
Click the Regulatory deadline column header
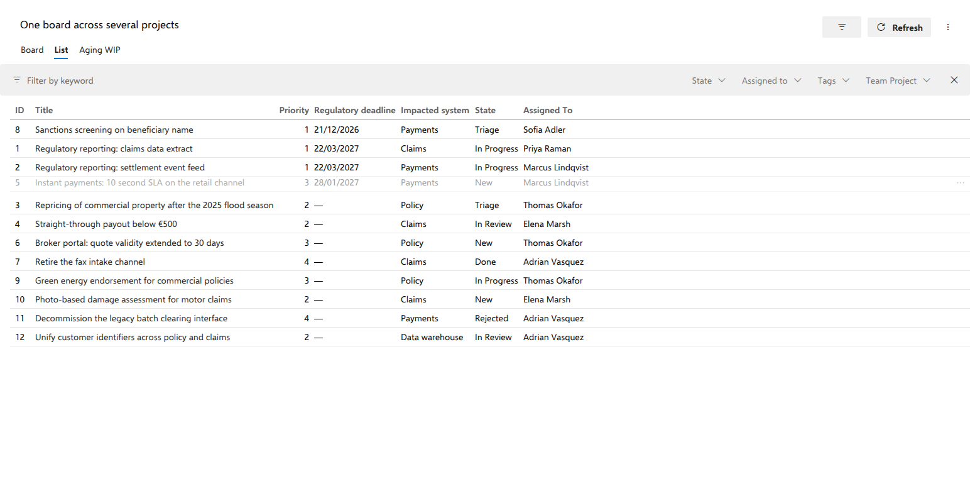click(x=355, y=110)
